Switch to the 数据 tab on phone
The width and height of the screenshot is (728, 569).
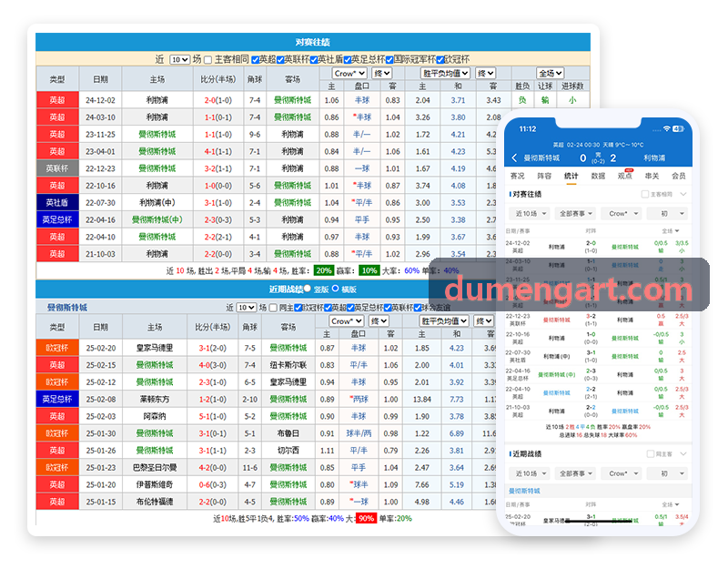point(598,176)
